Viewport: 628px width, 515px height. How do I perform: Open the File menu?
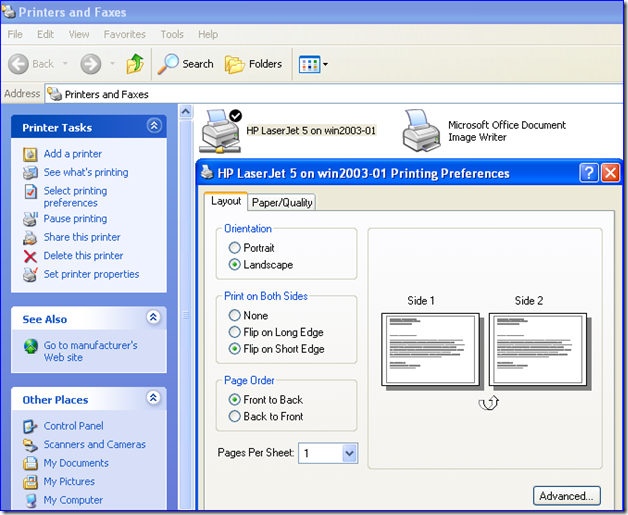pyautogui.click(x=15, y=34)
